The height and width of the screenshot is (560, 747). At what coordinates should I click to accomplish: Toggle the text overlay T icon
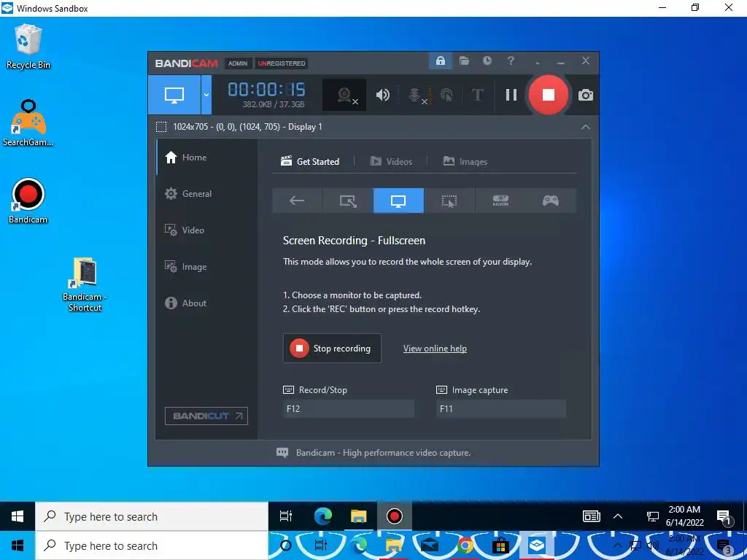(x=477, y=96)
